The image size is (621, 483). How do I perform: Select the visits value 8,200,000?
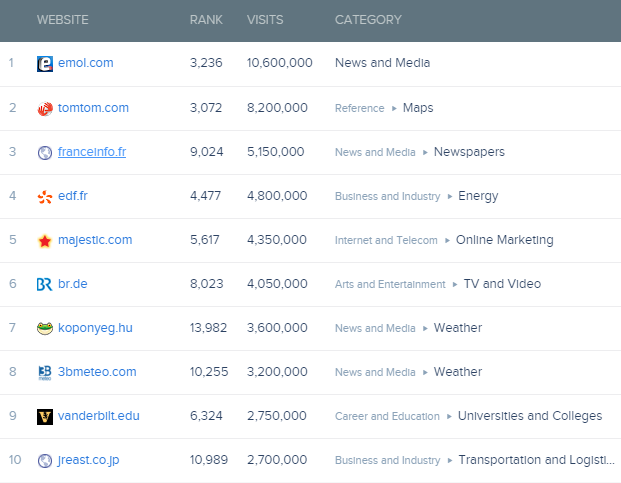[277, 108]
